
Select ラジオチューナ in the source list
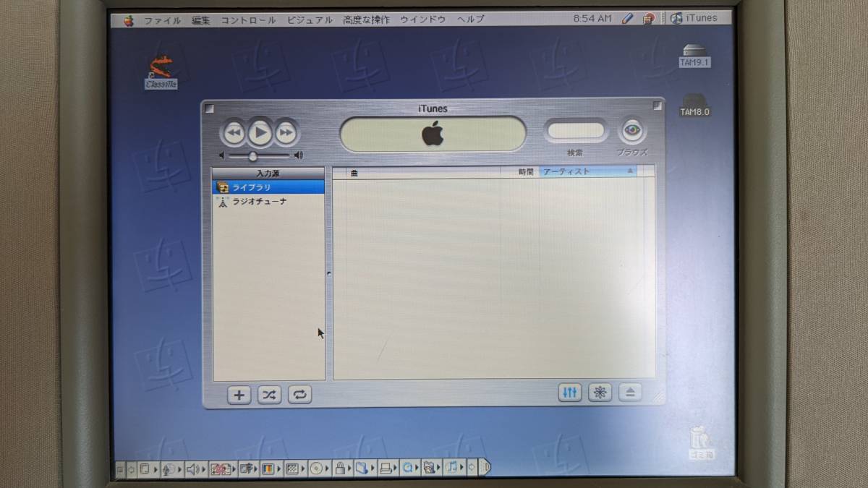268,202
